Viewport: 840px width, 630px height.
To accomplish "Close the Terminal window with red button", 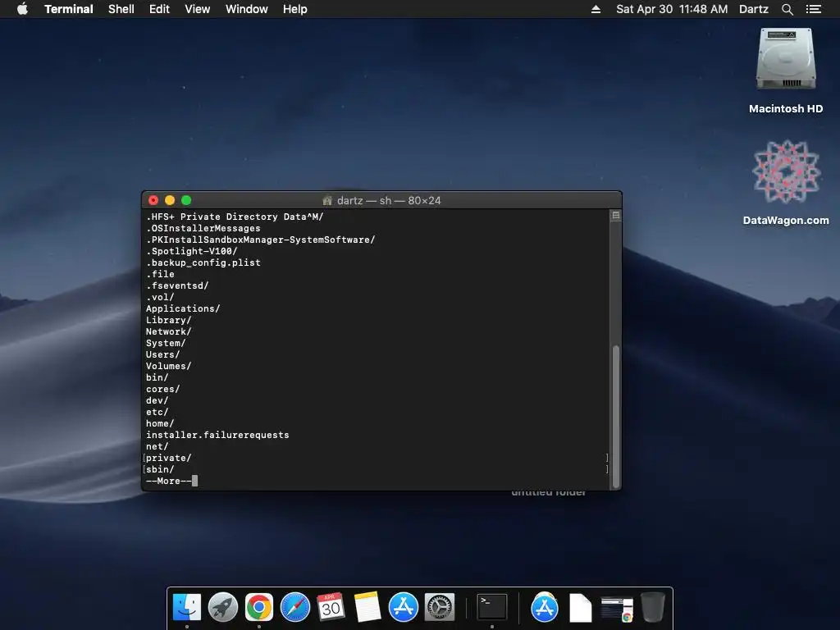I will 153,200.
